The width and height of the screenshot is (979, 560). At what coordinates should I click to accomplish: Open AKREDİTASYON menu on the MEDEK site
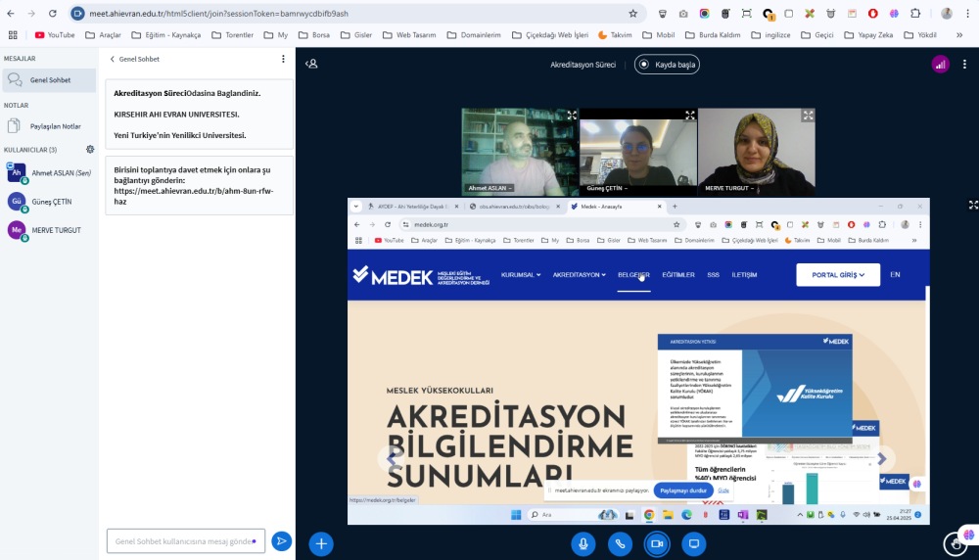pyautogui.click(x=579, y=275)
